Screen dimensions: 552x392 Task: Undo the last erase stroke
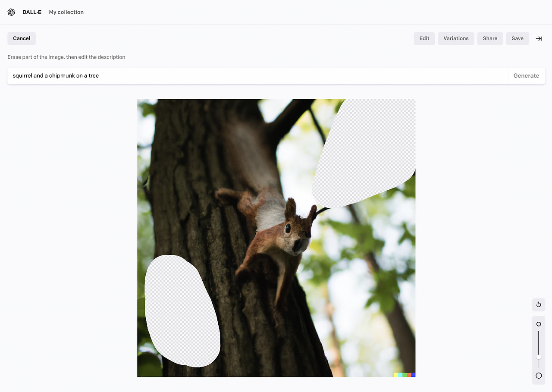539,304
